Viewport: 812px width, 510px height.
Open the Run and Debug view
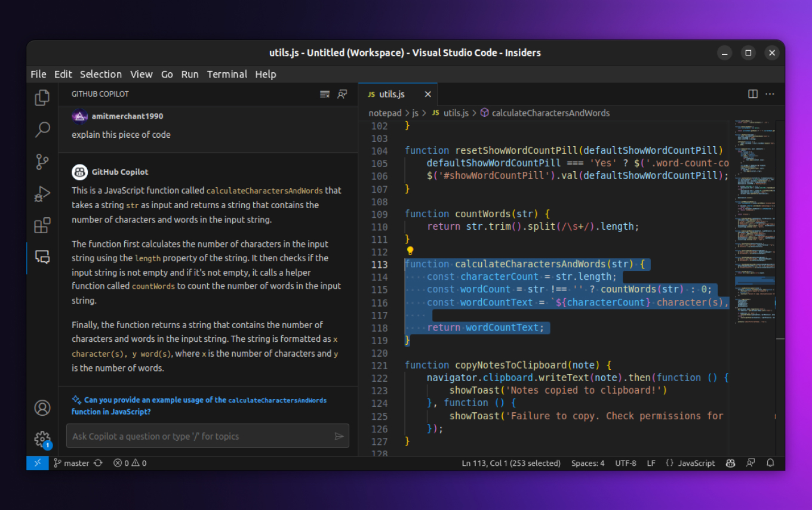click(x=42, y=193)
